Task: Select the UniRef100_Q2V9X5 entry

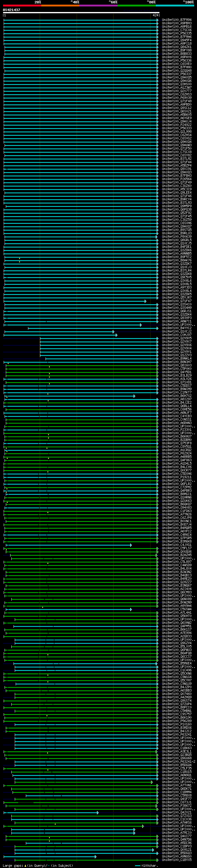Action: 177,338
